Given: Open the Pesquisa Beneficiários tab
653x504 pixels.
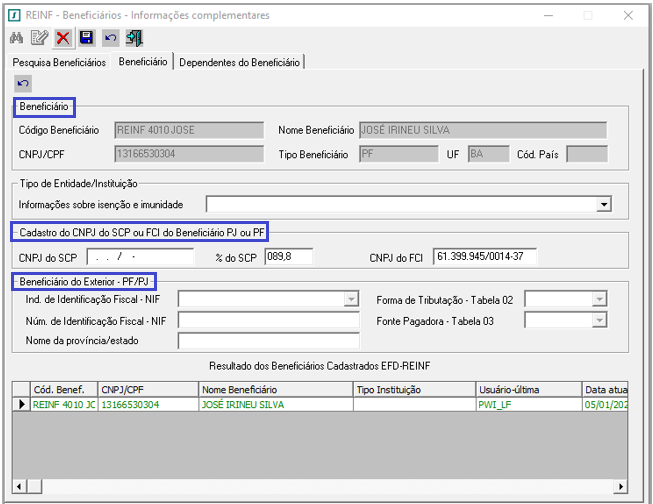Looking at the screenshot, I should (59, 62).
